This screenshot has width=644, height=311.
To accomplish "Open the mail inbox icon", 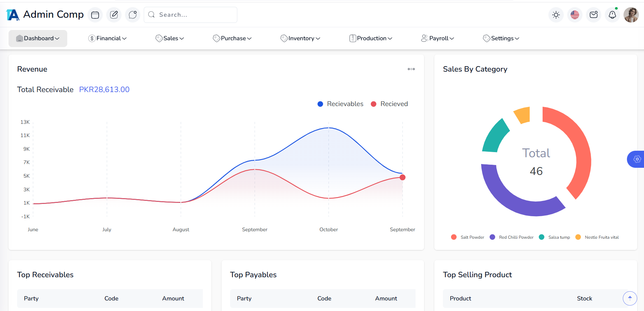I will pyautogui.click(x=593, y=15).
